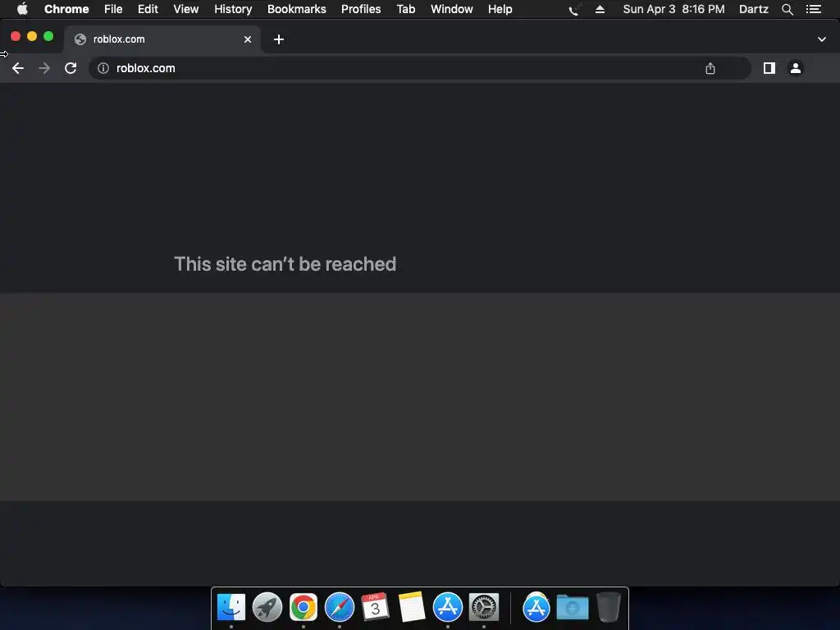Screen dimensions: 840x630
Task: Open the Window menu
Action: (452, 9)
